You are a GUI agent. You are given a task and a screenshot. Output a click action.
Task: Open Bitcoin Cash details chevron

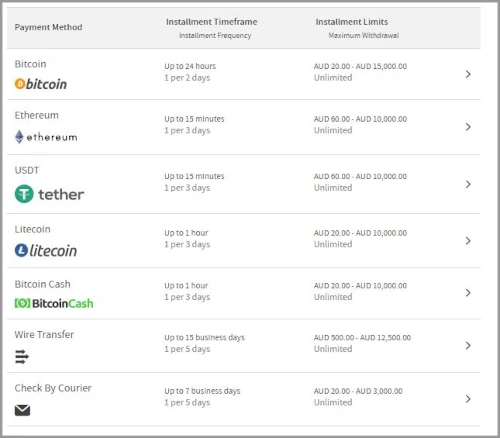pos(468,293)
